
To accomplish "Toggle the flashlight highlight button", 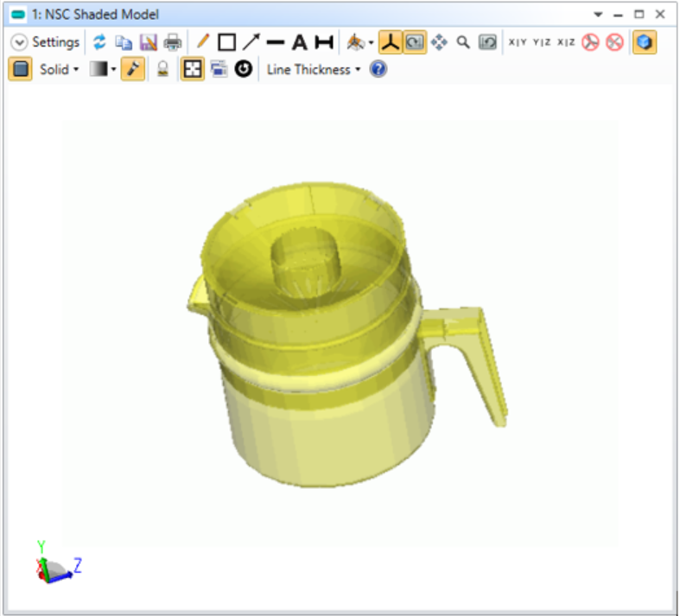I will pos(132,69).
